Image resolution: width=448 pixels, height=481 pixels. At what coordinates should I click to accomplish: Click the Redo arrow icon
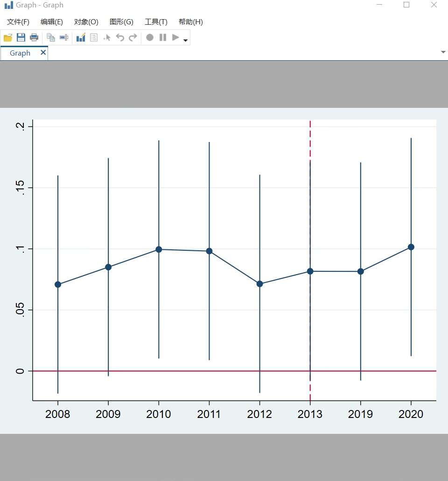(x=133, y=37)
